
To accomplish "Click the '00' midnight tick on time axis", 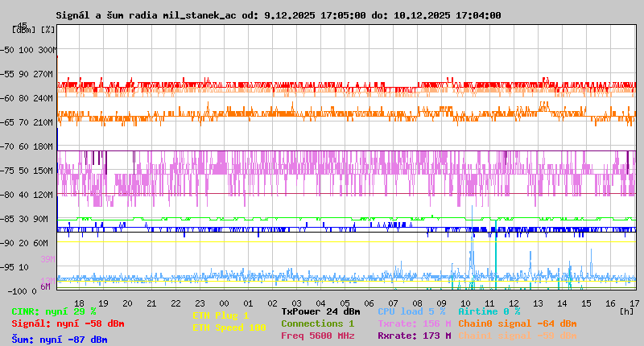I will click(x=224, y=303).
